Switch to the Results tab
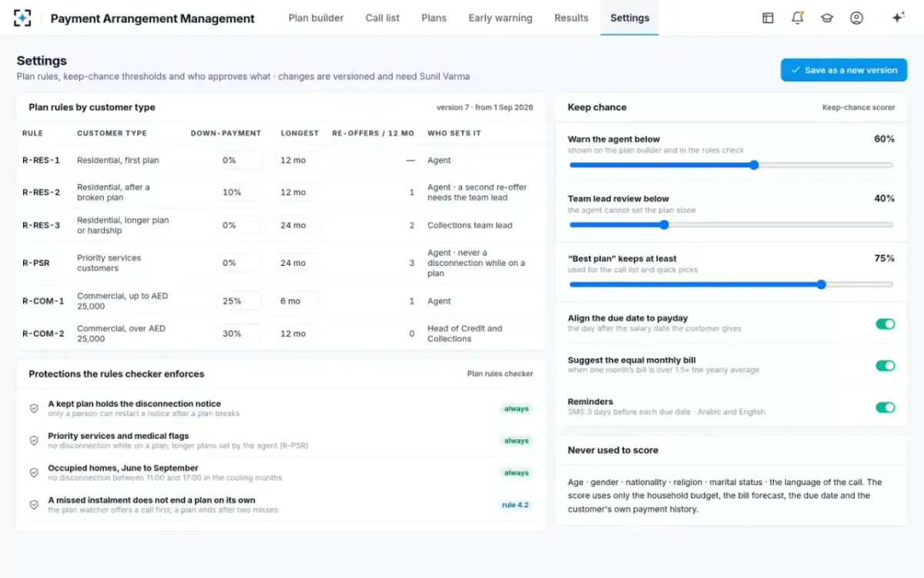This screenshot has height=578, width=924. pos(571,18)
